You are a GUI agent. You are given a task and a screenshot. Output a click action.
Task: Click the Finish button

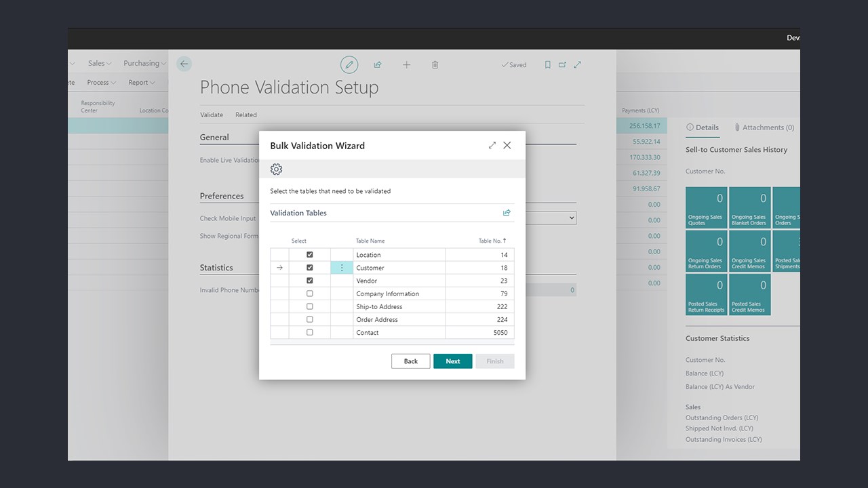click(x=495, y=361)
